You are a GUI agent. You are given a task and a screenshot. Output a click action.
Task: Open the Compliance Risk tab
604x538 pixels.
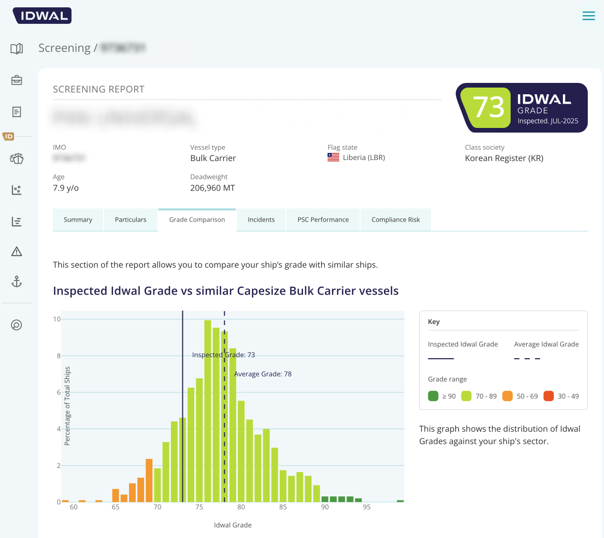pos(396,220)
